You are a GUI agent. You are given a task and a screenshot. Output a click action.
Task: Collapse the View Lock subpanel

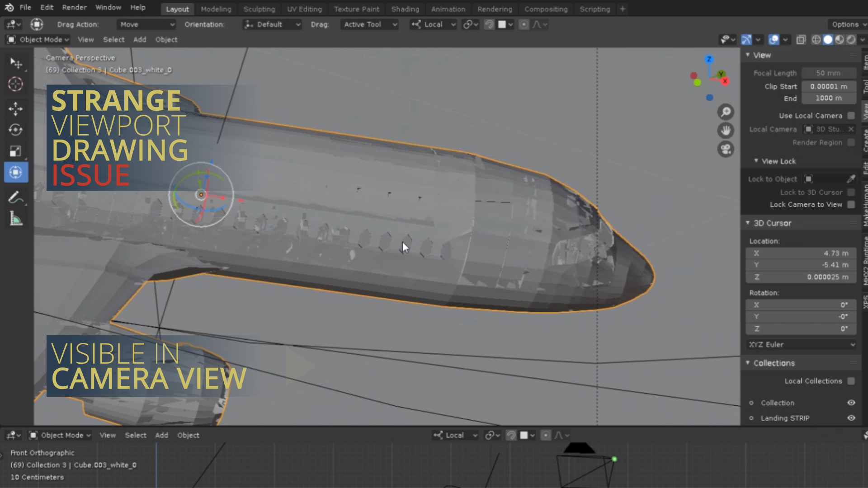[x=756, y=161]
